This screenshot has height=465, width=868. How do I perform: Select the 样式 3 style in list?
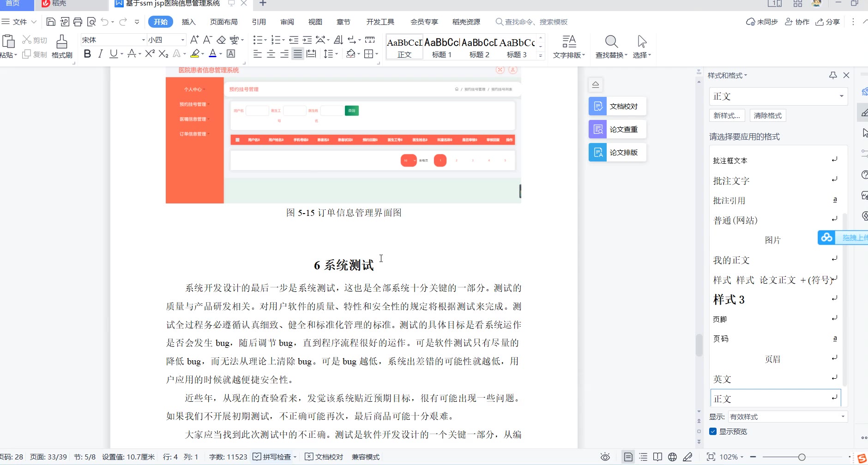coord(729,300)
